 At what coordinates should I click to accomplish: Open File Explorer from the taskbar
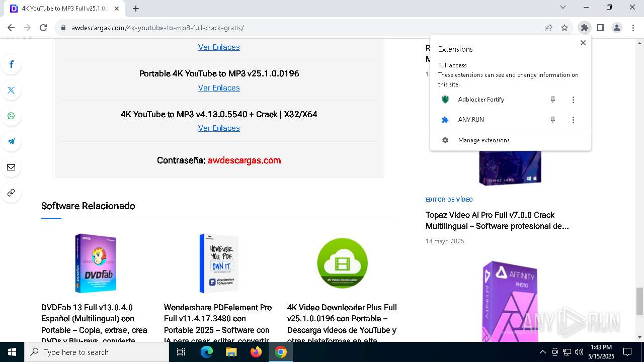click(x=231, y=352)
